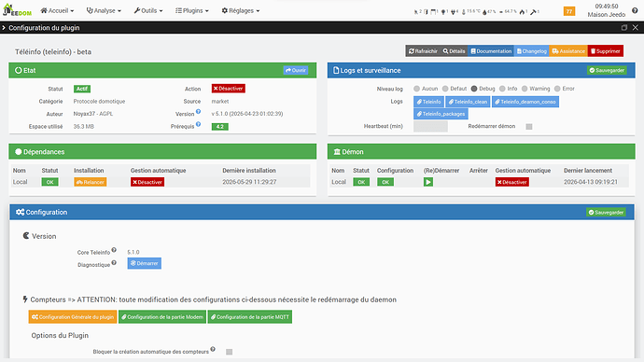
Task: Select Debug log level
Action: pyautogui.click(x=474, y=89)
